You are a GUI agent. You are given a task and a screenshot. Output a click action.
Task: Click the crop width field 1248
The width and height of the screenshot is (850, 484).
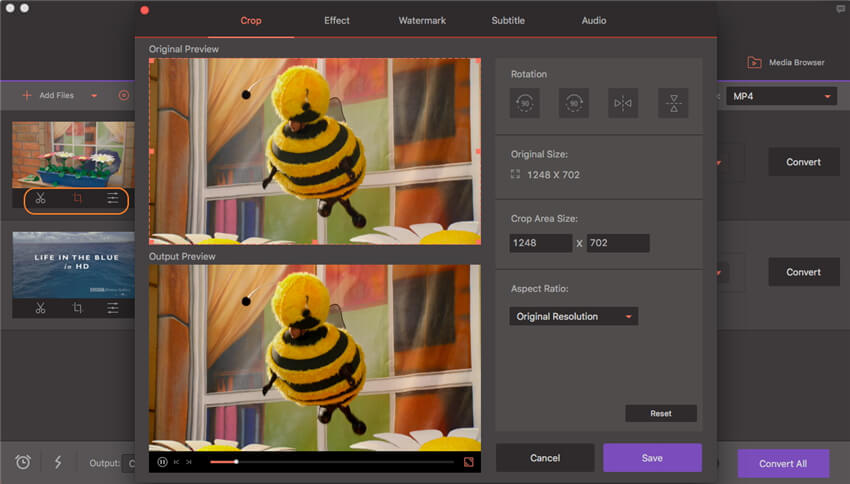tap(540, 243)
